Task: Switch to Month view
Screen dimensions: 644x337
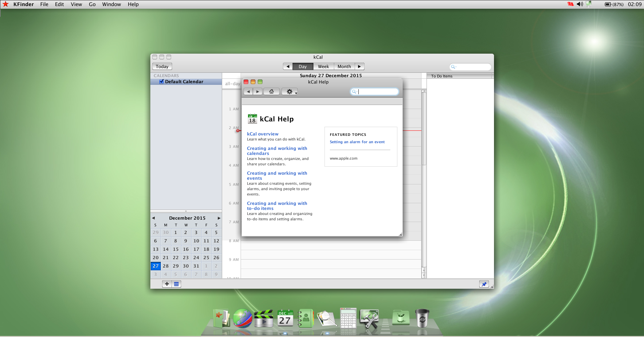Action: [x=344, y=66]
